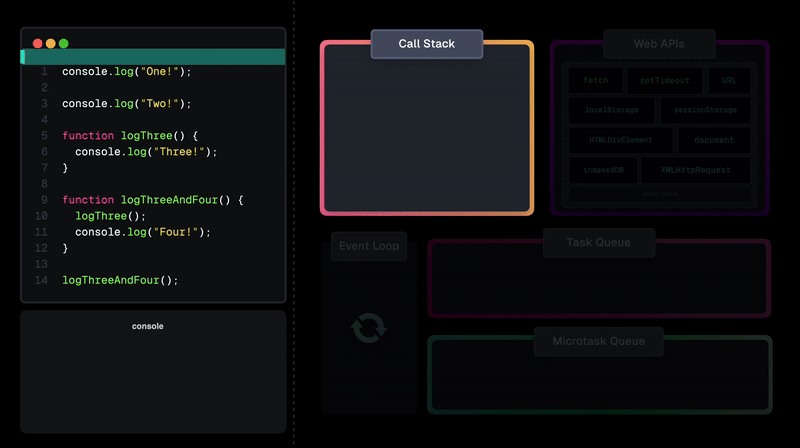
Task: Select the Call Stack label
Action: (x=427, y=44)
